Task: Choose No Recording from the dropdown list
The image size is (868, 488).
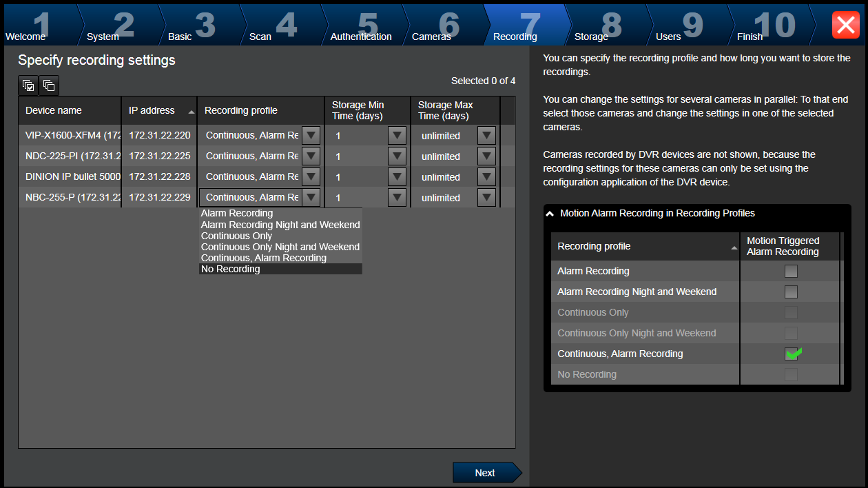Action: click(280, 269)
